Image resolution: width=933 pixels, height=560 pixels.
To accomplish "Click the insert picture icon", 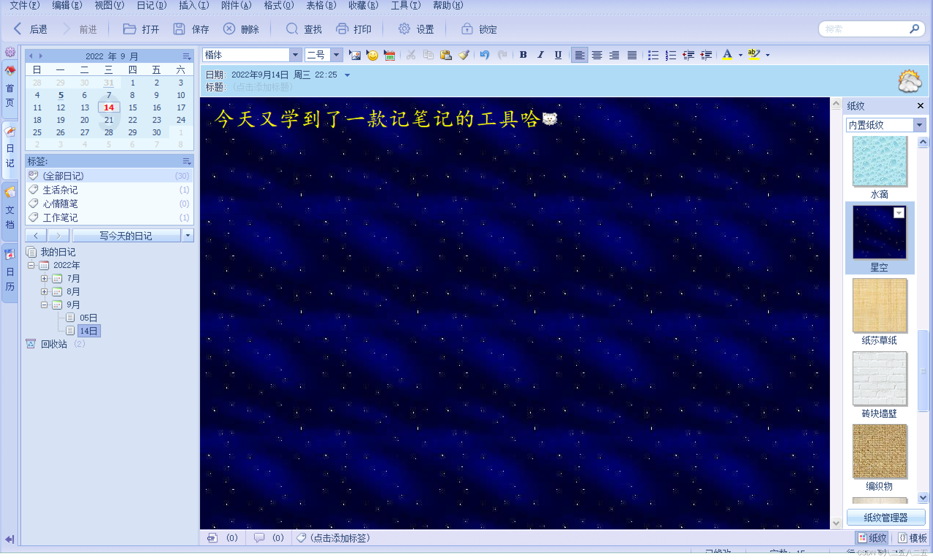I will [354, 55].
